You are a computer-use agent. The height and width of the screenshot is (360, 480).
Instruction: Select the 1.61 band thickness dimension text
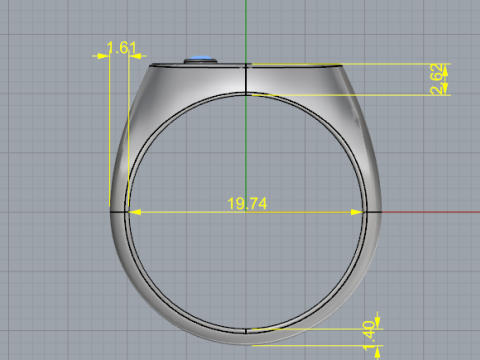[x=122, y=48]
